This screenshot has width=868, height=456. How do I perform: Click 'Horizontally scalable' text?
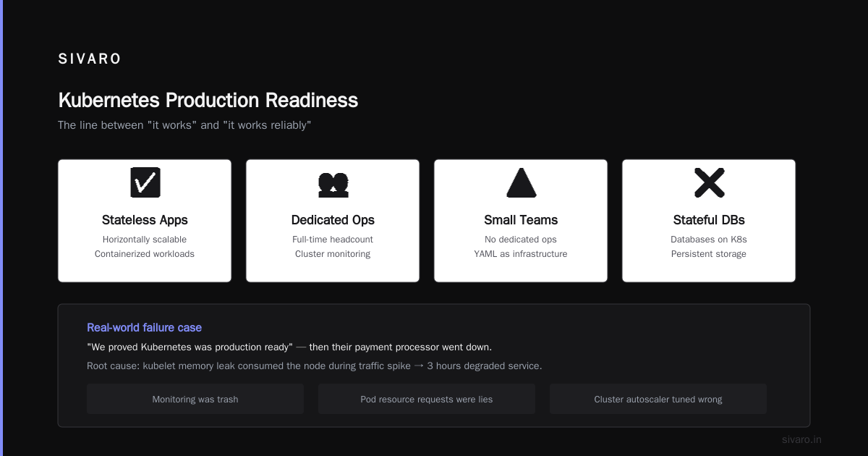(x=145, y=240)
